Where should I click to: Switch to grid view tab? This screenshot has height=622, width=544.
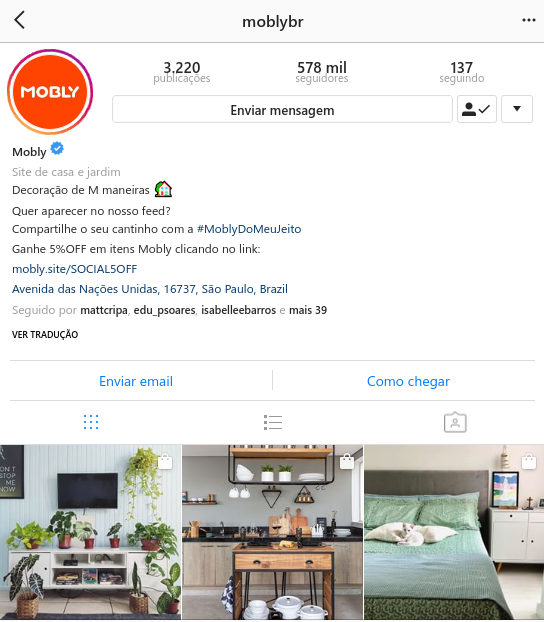coord(91,422)
